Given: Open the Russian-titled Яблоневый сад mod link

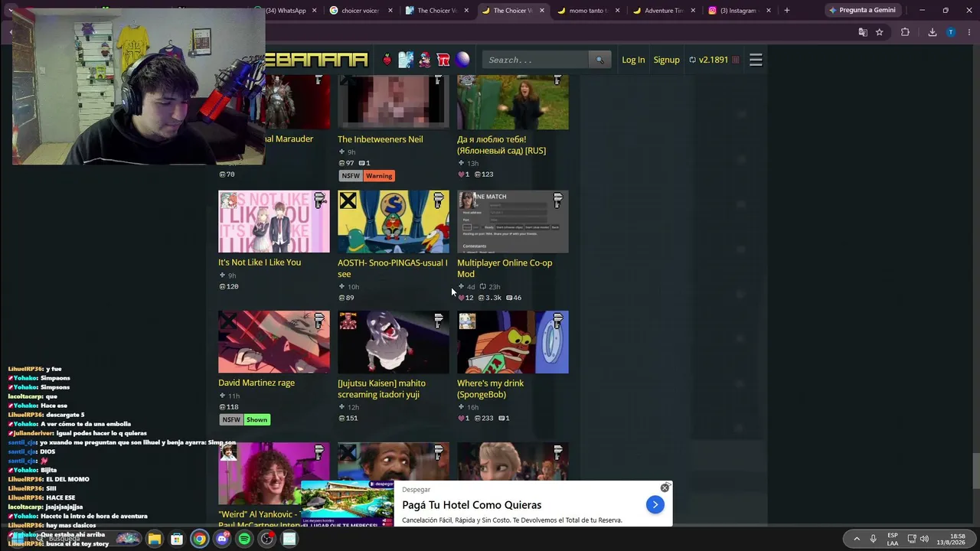Looking at the screenshot, I should (501, 145).
